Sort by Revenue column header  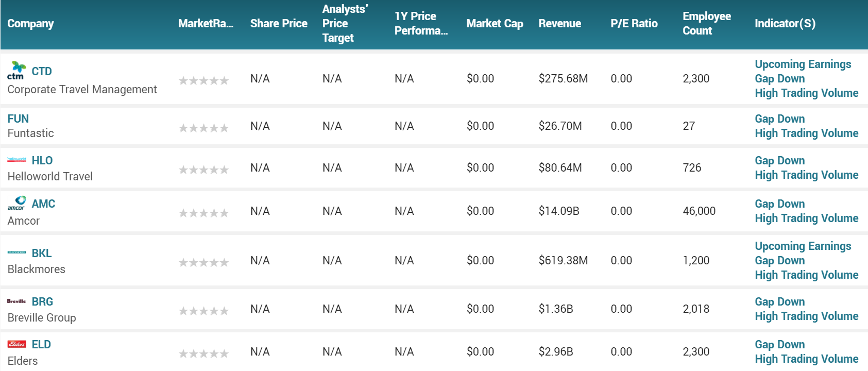coord(559,24)
